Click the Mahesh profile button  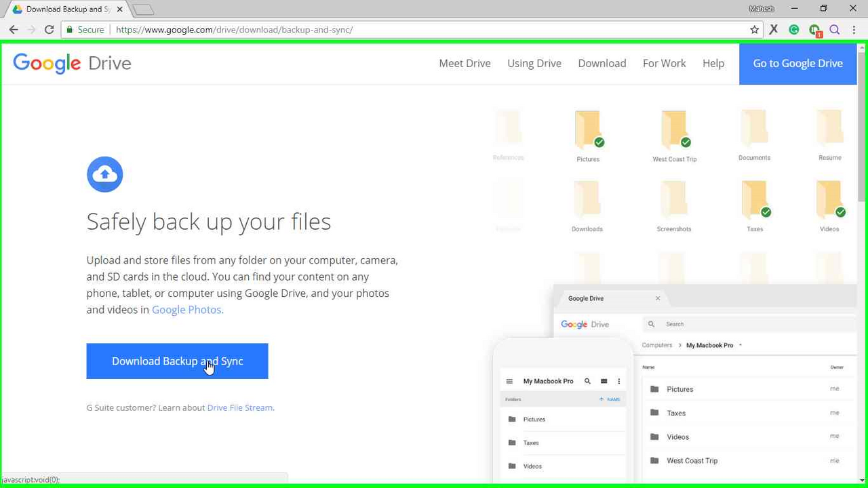[762, 9]
